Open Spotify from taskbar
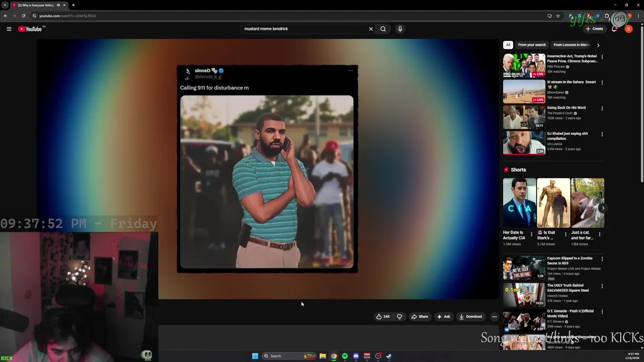Image resolution: width=644 pixels, height=362 pixels. (345, 356)
